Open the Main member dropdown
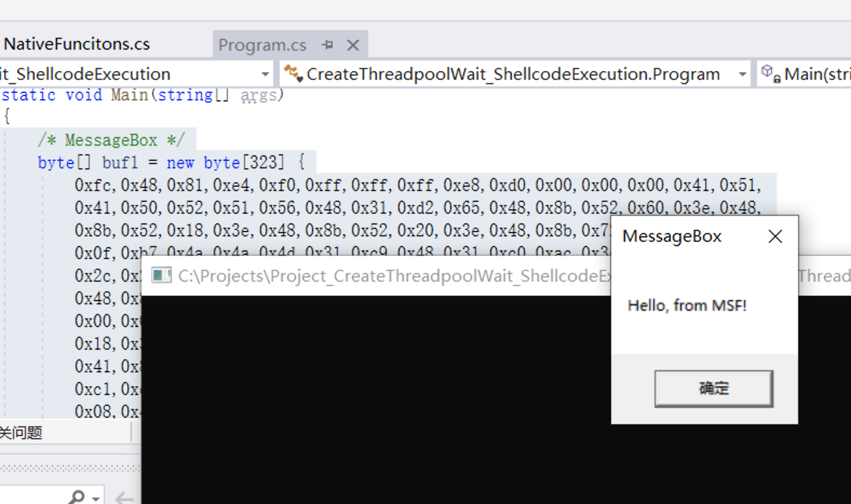The image size is (851, 504). pyautogui.click(x=805, y=74)
